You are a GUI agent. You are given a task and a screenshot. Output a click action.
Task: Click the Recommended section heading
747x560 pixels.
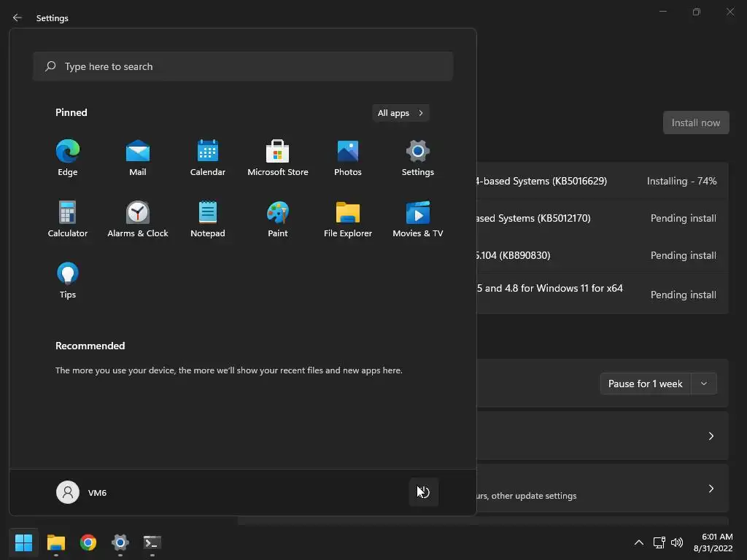[90, 346]
